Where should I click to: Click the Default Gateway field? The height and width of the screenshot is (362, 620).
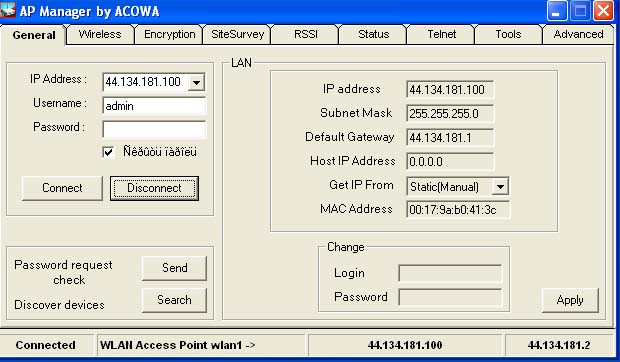pyautogui.click(x=450, y=138)
